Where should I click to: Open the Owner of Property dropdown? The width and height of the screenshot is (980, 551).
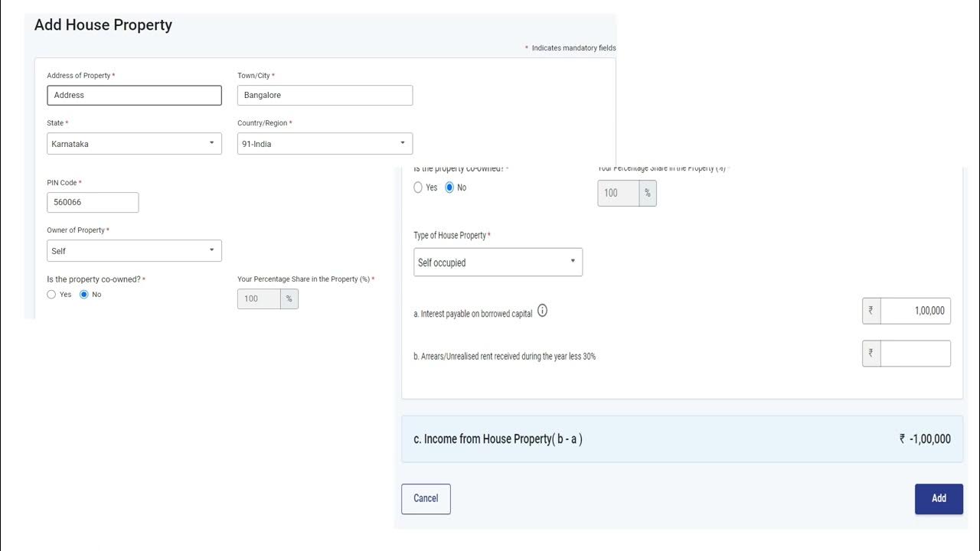coord(134,251)
